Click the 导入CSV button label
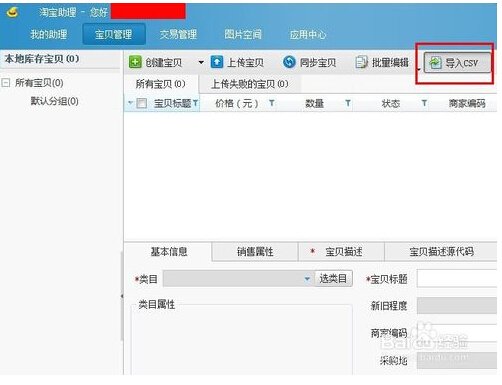502x385 pixels. [x=462, y=63]
